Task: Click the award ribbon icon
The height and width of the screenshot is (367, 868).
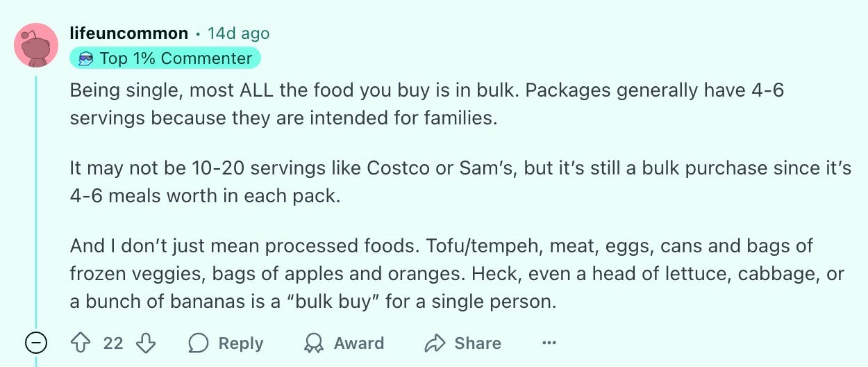Action: [314, 343]
